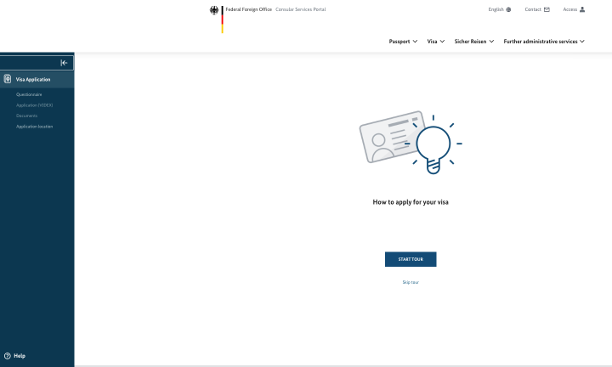This screenshot has height=367, width=612.
Task: Click the user icon next to Access
Action: 582,9
